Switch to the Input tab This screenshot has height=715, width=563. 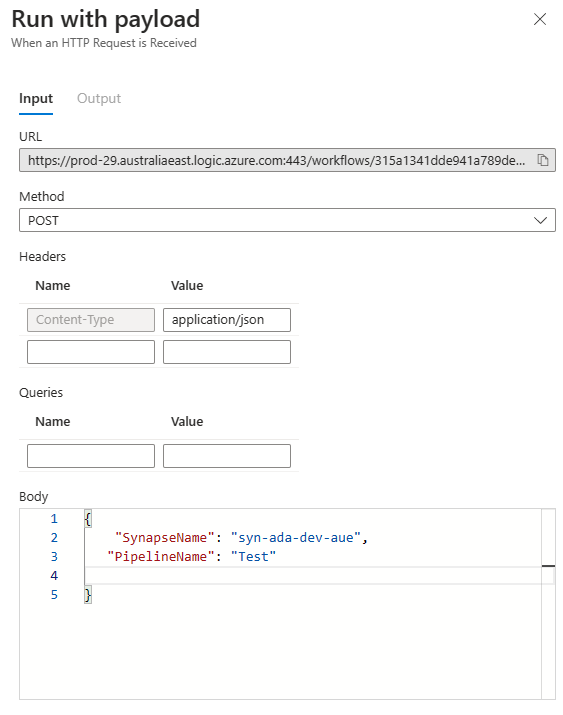tap(36, 98)
